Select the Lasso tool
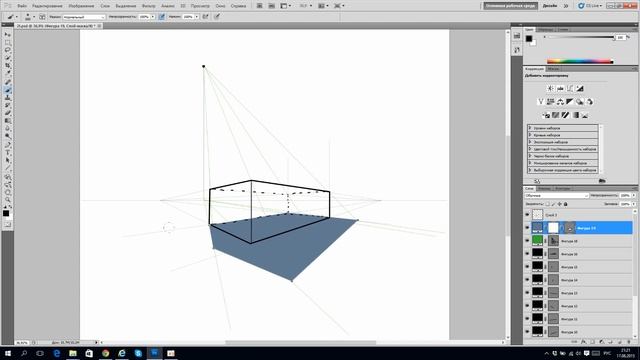This screenshot has height=360, width=640. click(x=7, y=50)
